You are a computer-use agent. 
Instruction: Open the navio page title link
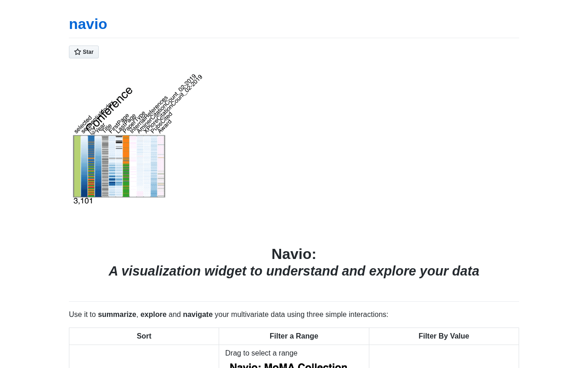(x=88, y=24)
